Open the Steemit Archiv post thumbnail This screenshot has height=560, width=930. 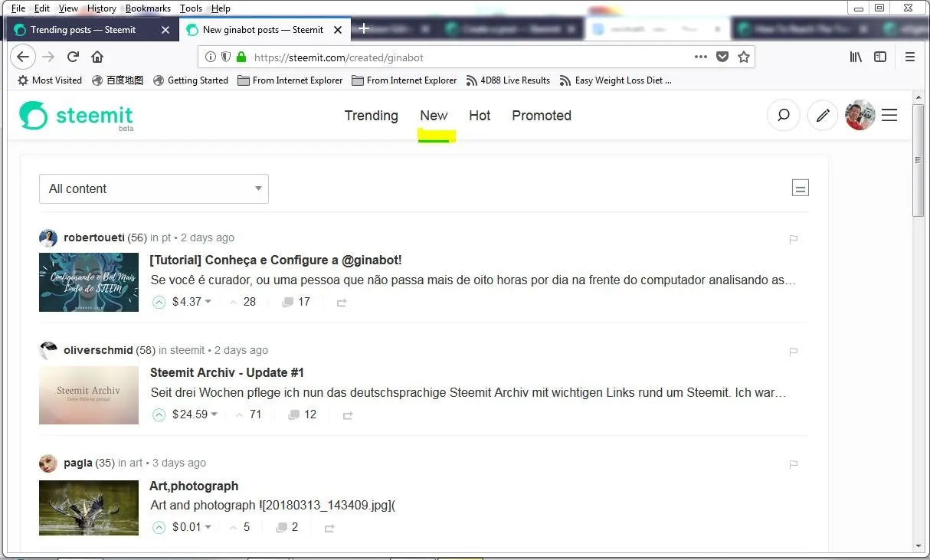(89, 395)
